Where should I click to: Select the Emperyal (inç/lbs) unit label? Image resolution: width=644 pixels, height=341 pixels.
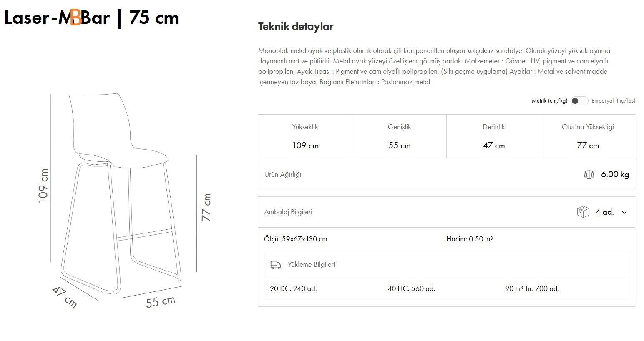point(613,101)
